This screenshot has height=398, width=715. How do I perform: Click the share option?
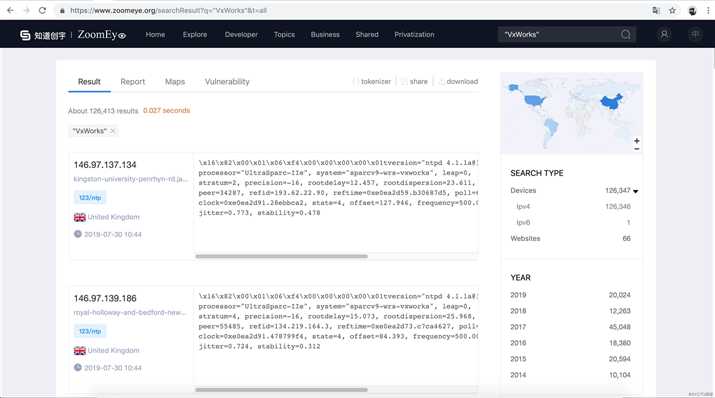414,82
